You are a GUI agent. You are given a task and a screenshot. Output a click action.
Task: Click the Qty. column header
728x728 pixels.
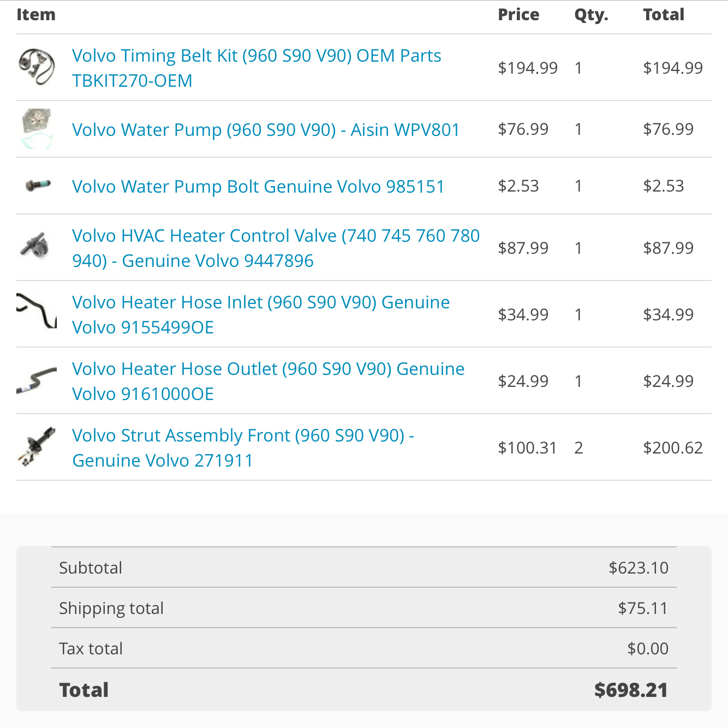pos(591,15)
